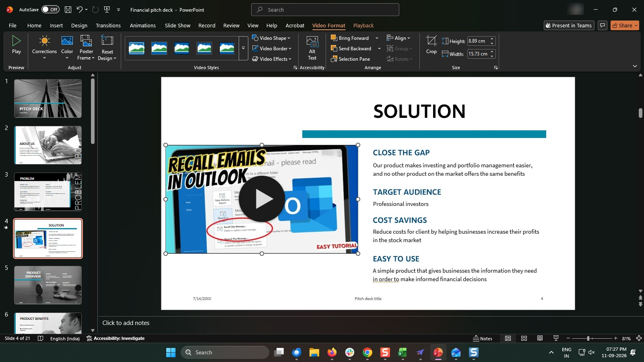Start Slide Show from status bar
Viewport: 644px width, 362px height.
556,338
